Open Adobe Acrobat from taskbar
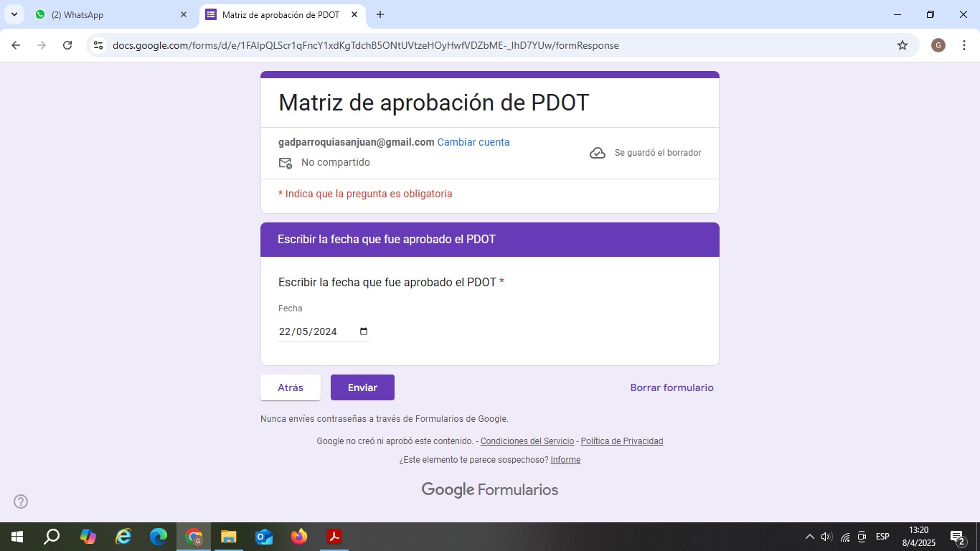This screenshot has height=551, width=980. click(x=334, y=537)
